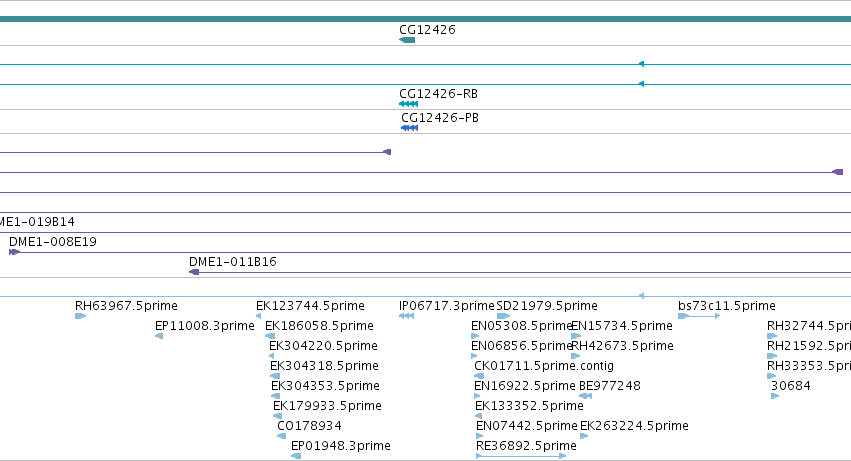Click the CK01711.5prime.contig arrow glyph
The height and width of the screenshot is (461, 851).
[479, 376]
